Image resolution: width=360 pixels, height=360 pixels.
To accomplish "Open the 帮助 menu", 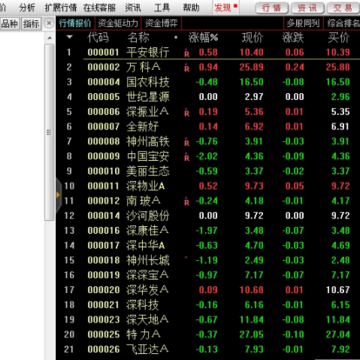I will 191,7.
